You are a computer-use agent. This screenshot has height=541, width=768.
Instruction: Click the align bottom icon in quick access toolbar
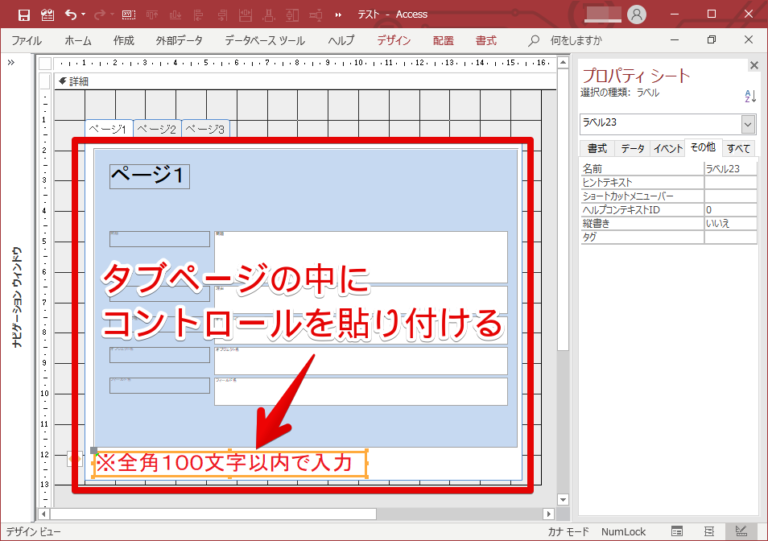[175, 15]
